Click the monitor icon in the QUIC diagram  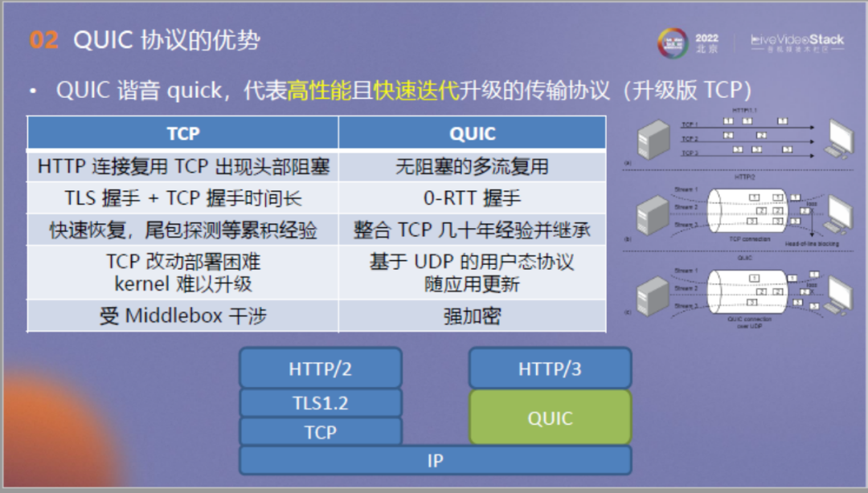click(x=839, y=294)
